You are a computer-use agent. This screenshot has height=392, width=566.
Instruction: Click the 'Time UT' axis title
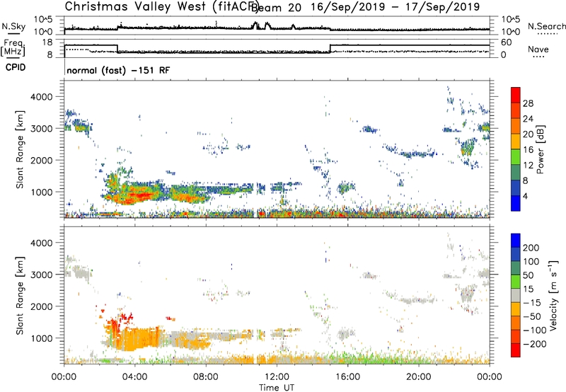[277, 388]
